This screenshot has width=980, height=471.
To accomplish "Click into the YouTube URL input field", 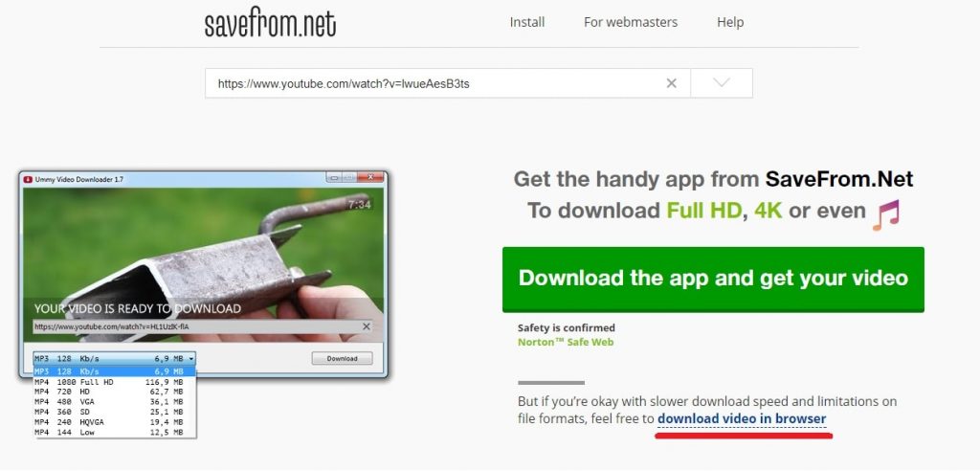I will point(437,83).
